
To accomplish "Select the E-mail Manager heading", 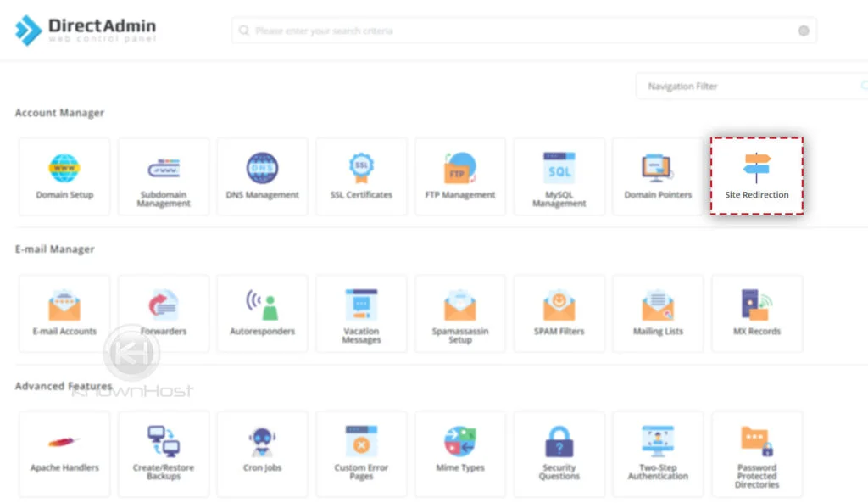I will [x=54, y=249].
